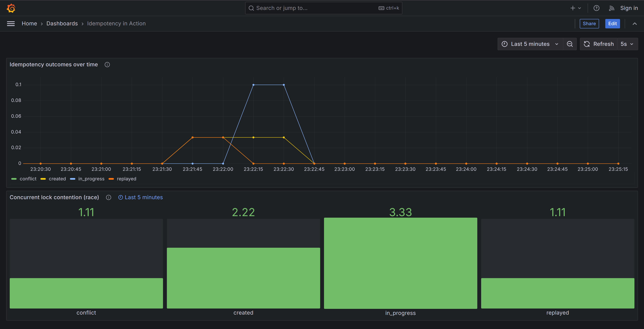Expand the Last 5 minutes time picker

coord(530,44)
